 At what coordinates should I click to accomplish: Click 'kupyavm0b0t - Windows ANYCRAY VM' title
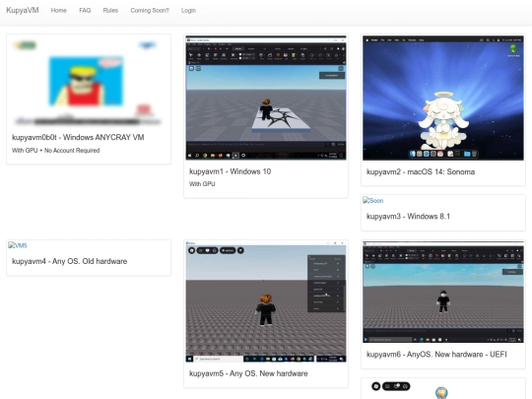click(x=78, y=137)
